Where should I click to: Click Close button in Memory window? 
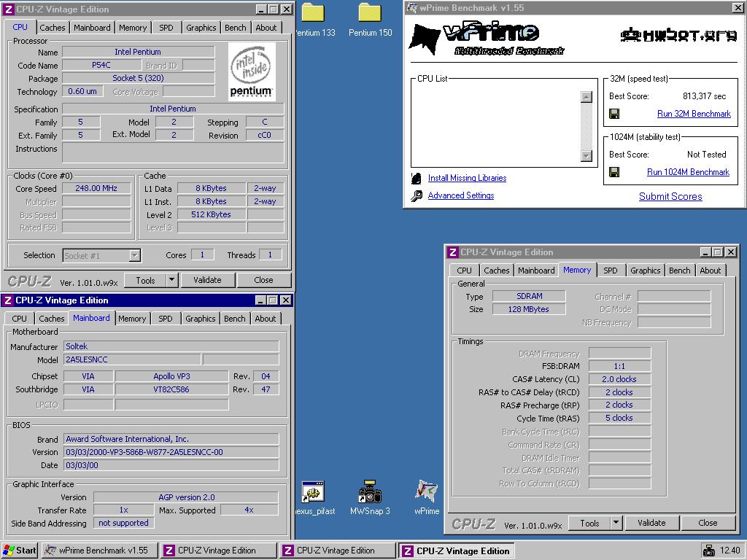pos(708,523)
